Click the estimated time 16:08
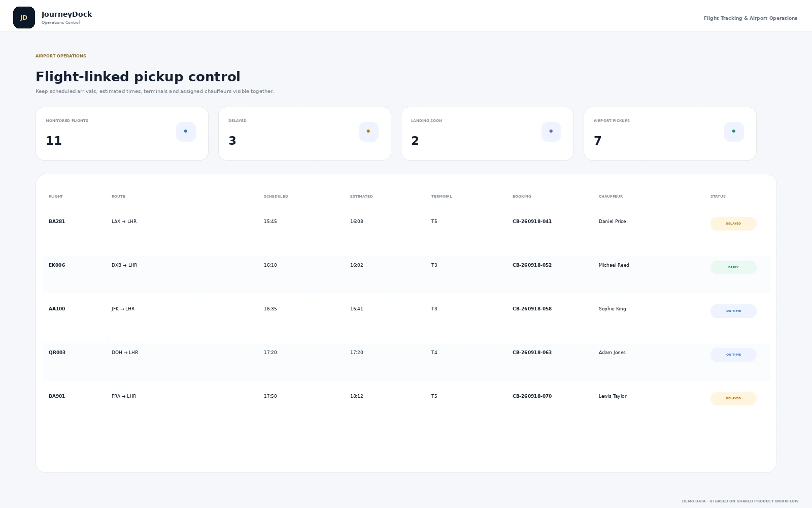This screenshot has width=812, height=508. (356, 221)
